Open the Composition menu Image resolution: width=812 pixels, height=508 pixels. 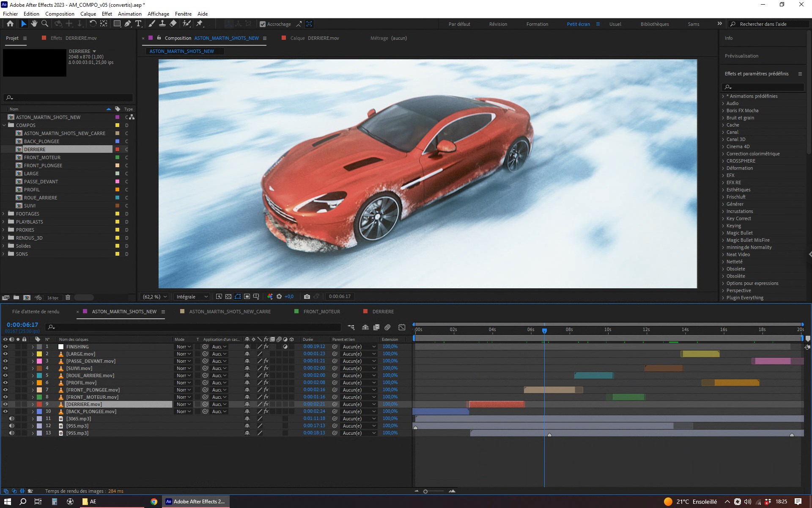pos(60,14)
